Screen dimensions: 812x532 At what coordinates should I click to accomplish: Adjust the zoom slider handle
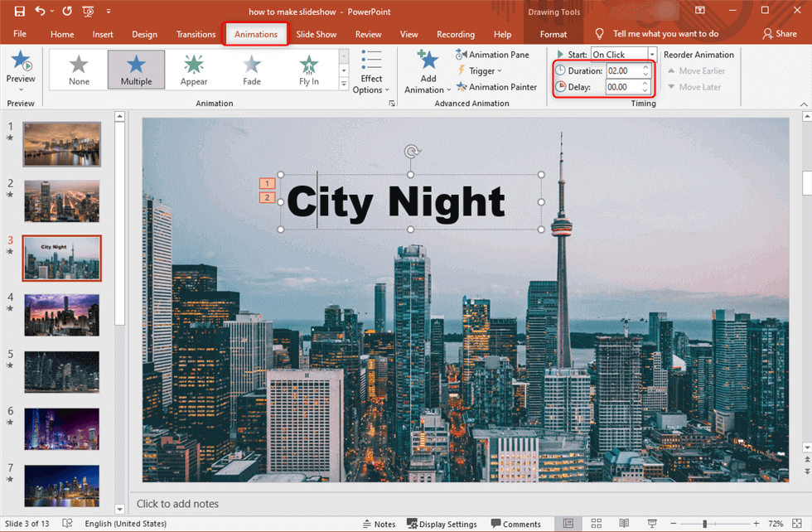click(705, 524)
